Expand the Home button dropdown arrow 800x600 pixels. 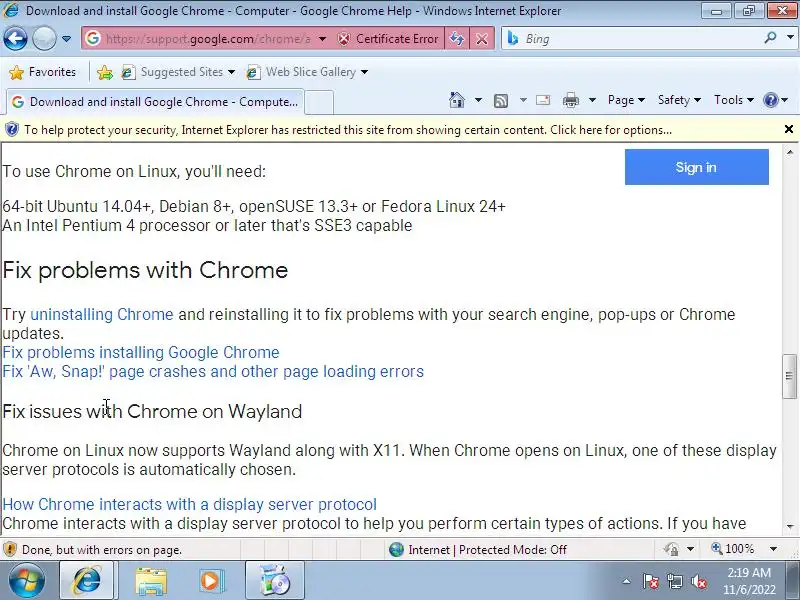coord(478,100)
